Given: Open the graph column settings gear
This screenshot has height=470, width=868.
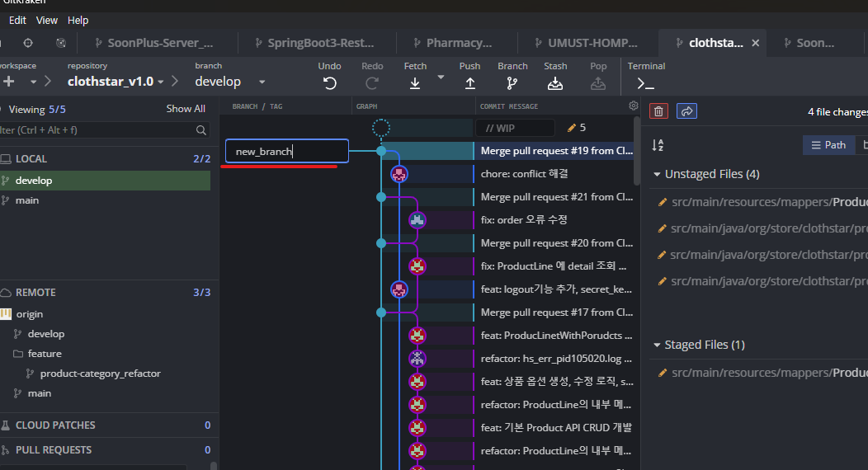Looking at the screenshot, I should (634, 106).
